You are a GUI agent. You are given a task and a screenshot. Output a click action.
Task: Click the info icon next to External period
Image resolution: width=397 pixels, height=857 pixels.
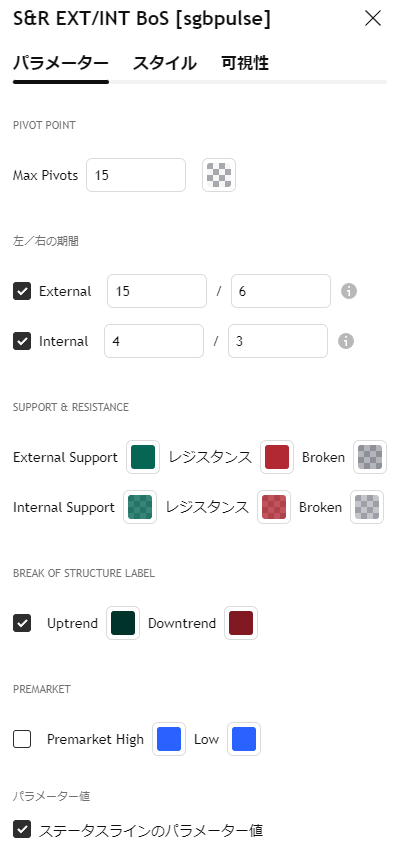tap(349, 291)
